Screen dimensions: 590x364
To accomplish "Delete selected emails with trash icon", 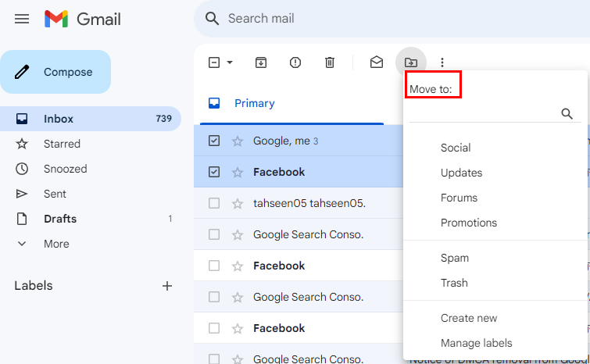I will click(x=330, y=62).
